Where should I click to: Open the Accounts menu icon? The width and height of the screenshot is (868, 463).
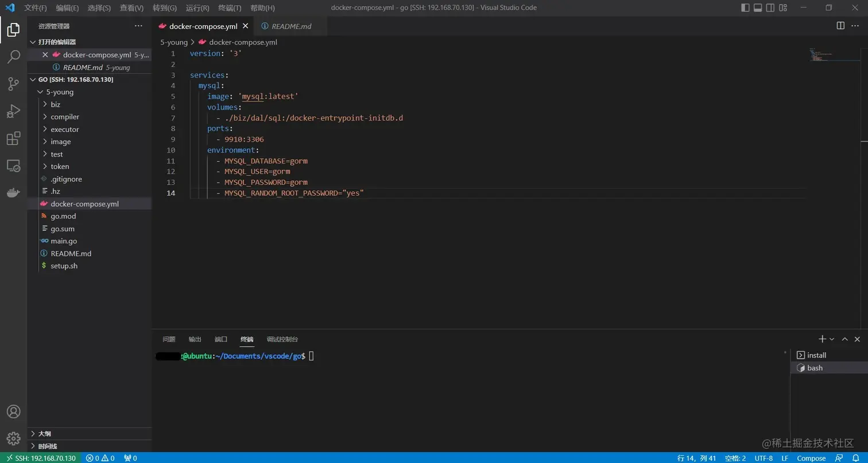click(x=13, y=411)
